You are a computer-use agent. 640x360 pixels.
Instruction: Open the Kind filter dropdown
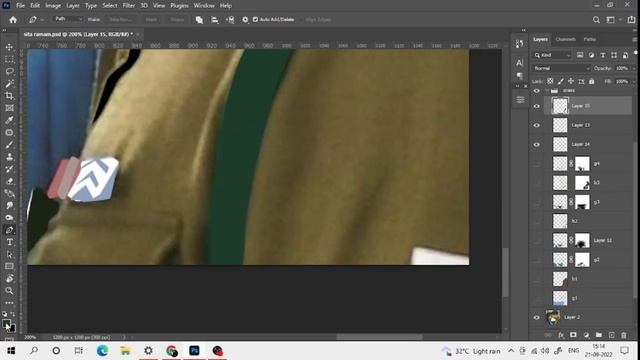tap(552, 55)
